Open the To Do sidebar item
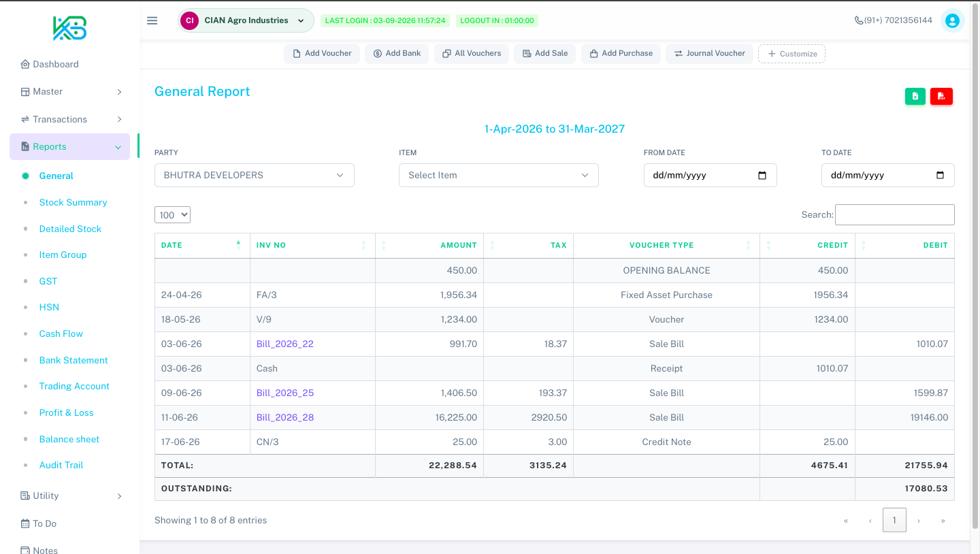The image size is (980, 554). 39,523
